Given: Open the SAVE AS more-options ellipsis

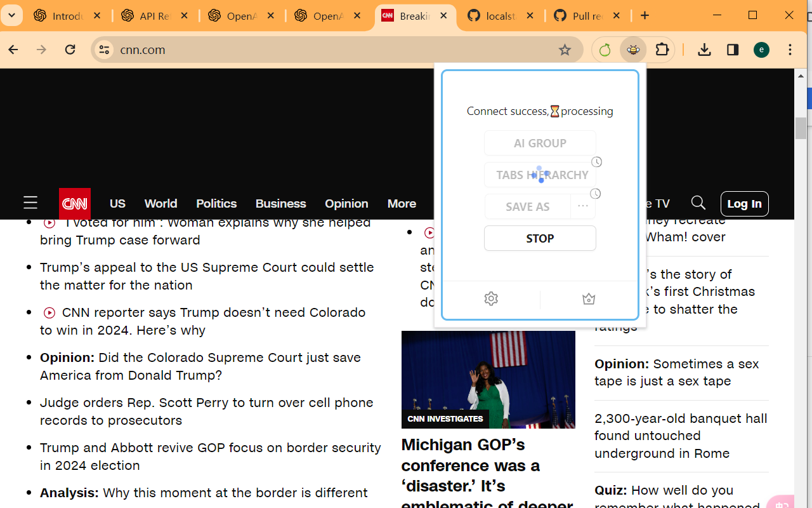Looking at the screenshot, I should coord(583,206).
